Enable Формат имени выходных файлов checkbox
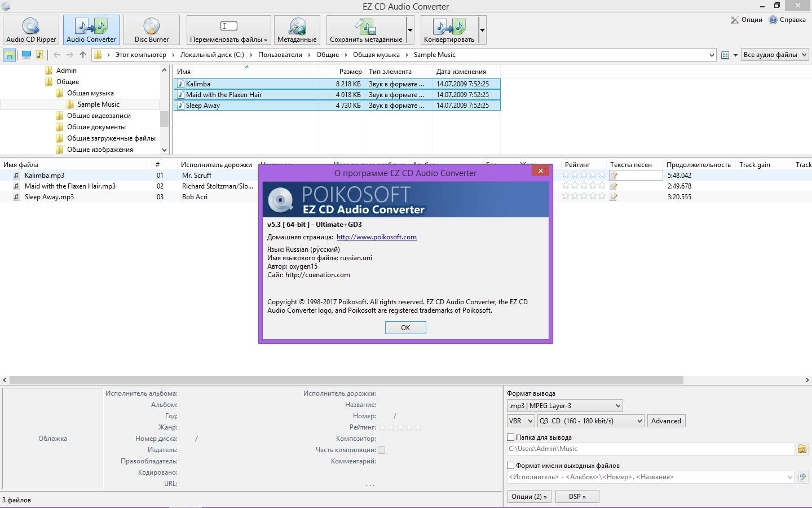The image size is (812, 508). (x=511, y=466)
